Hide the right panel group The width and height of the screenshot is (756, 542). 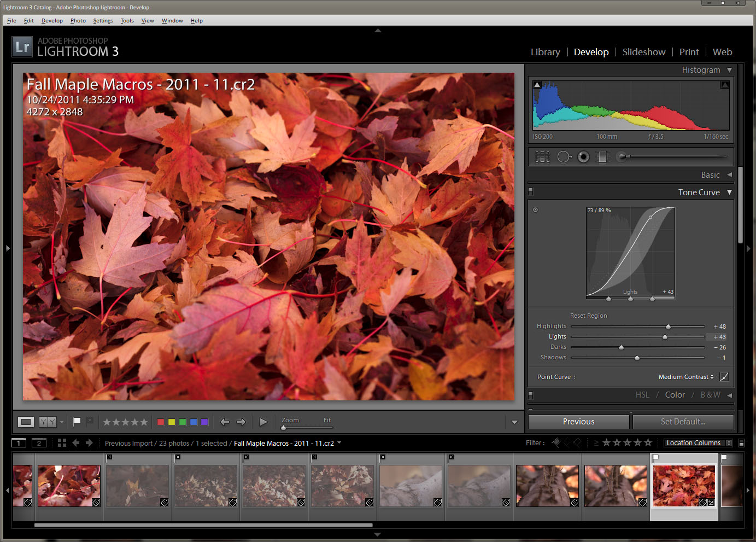[748, 249]
